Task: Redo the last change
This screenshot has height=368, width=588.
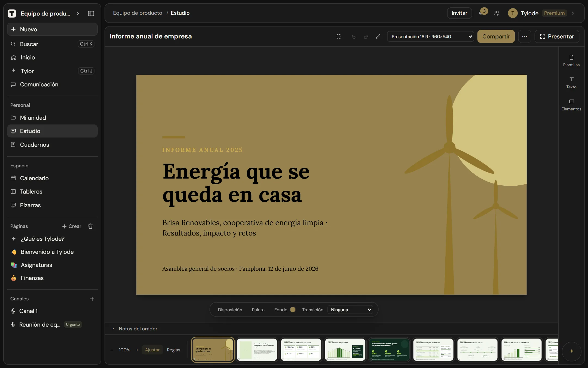Action: (366, 37)
